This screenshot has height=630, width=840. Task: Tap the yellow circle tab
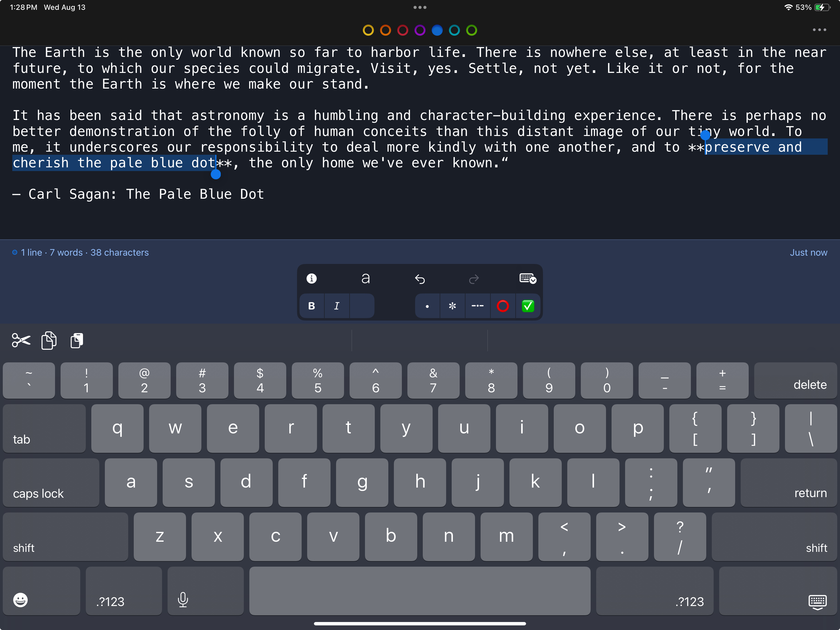368,30
